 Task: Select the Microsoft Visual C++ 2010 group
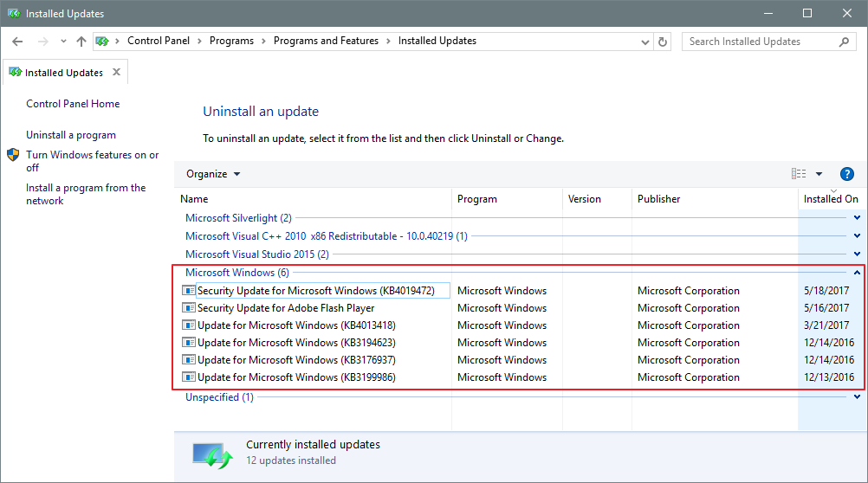[327, 236]
